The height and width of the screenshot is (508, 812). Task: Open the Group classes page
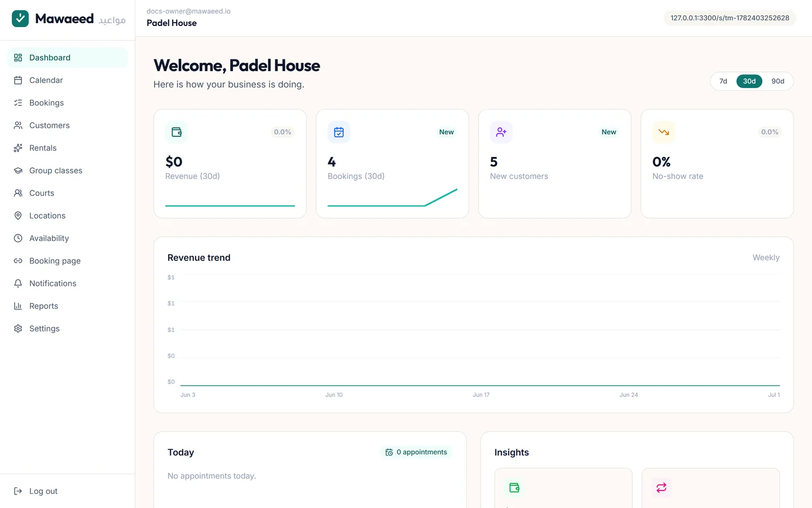pyautogui.click(x=68, y=170)
